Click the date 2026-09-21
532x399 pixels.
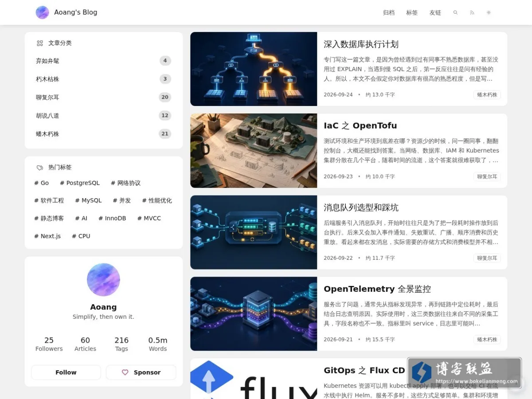point(338,340)
